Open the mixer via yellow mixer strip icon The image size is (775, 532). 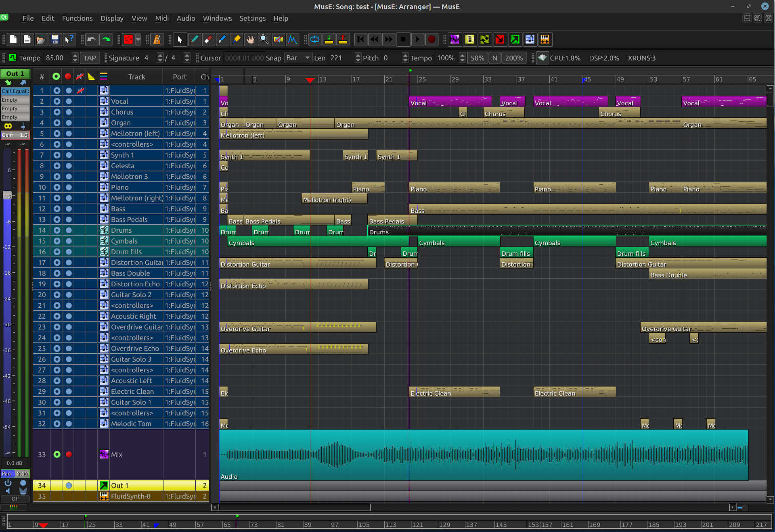[470, 40]
